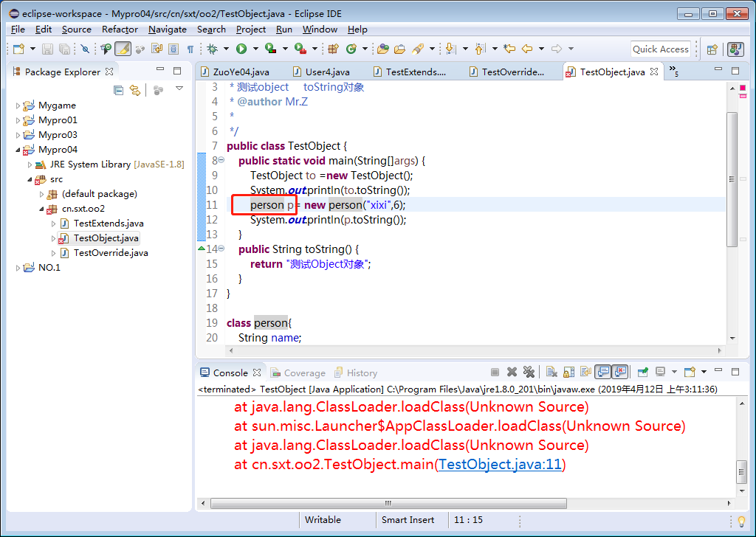Go to Previous Annotation arrow icon
This screenshot has height=537, width=756.
point(480,49)
